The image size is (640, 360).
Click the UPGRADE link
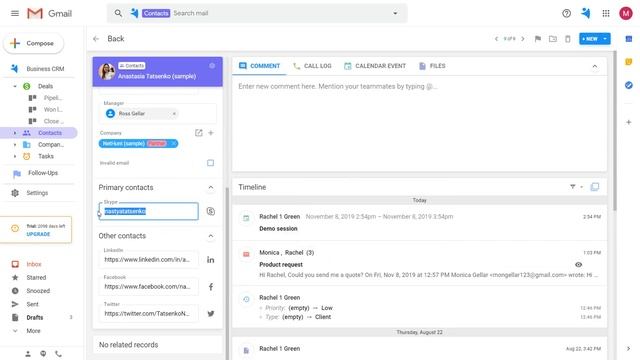(x=38, y=234)
